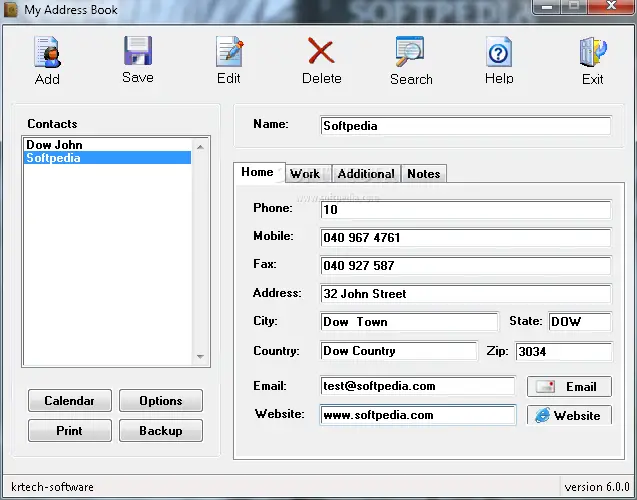Click the red Delete X icon
The width and height of the screenshot is (637, 500).
point(321,51)
